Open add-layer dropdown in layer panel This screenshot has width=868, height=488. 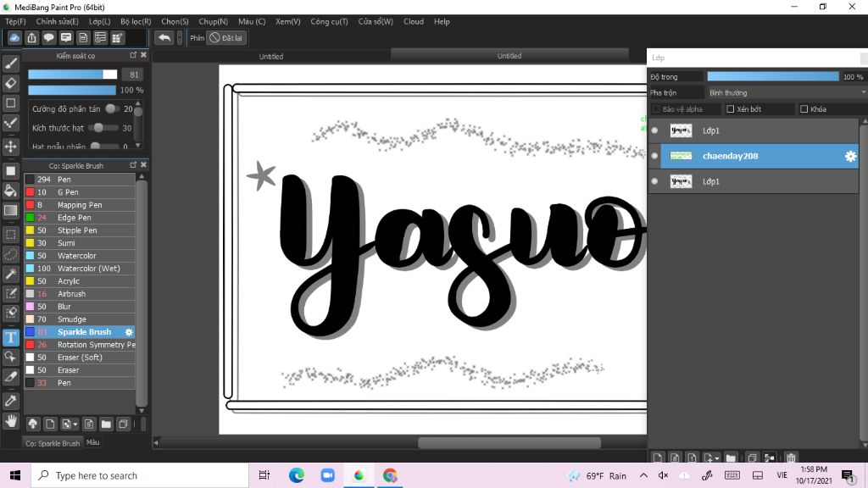[717, 458]
